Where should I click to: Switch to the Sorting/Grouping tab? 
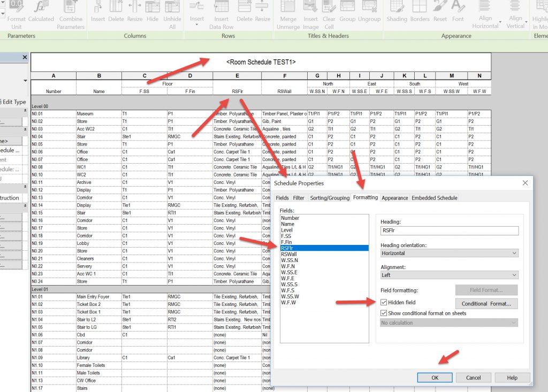tap(329, 198)
